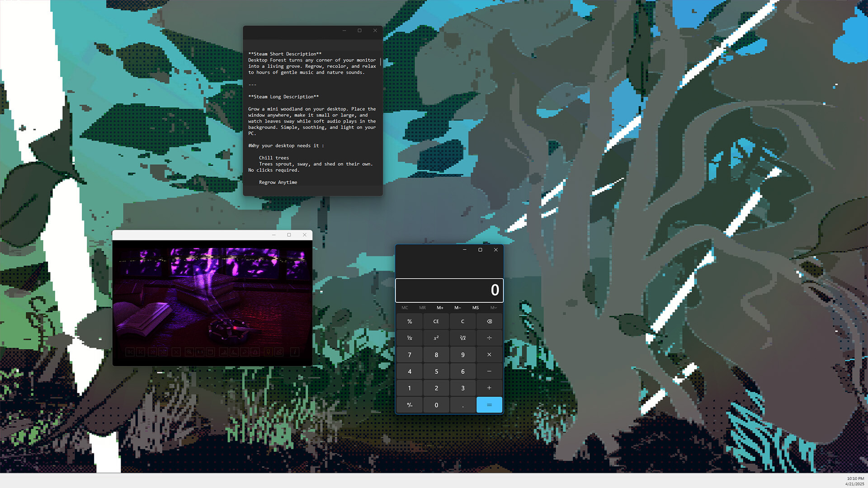Open the zoom magnifier icon
Image resolution: width=868 pixels, height=488 pixels.
(189, 352)
